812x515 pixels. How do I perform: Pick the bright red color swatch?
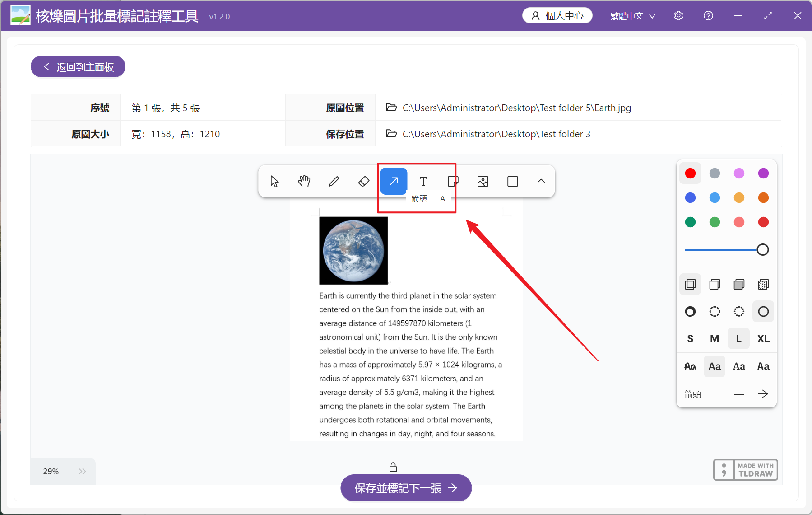pyautogui.click(x=690, y=173)
